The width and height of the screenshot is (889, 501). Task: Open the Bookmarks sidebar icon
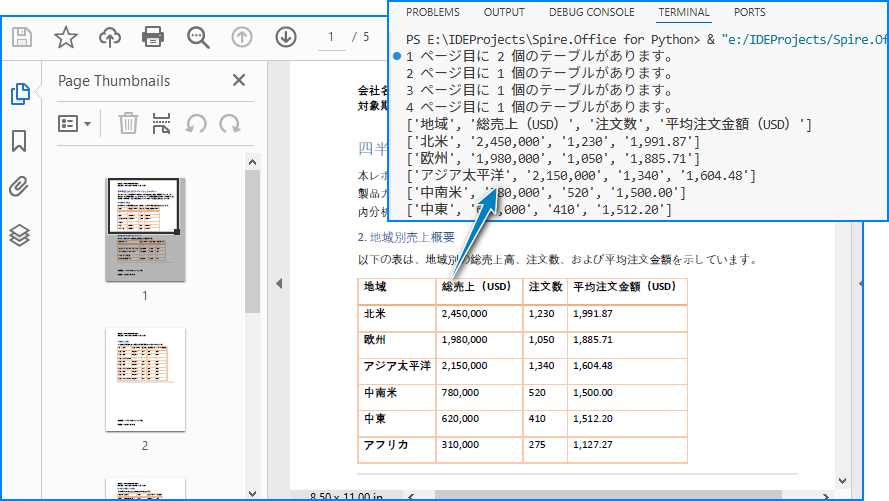(x=19, y=141)
